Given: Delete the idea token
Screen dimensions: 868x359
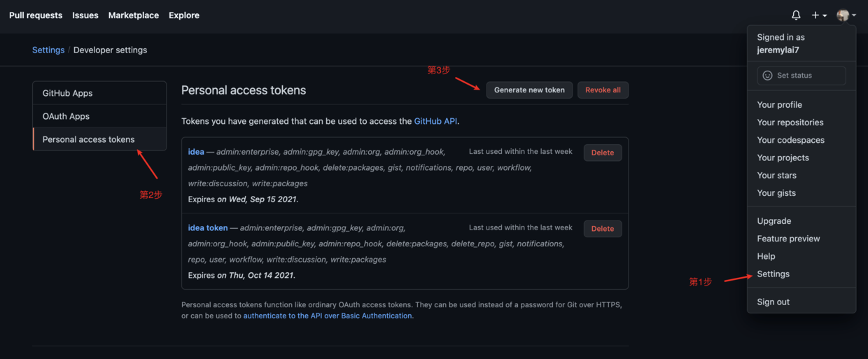Looking at the screenshot, I should click(603, 153).
